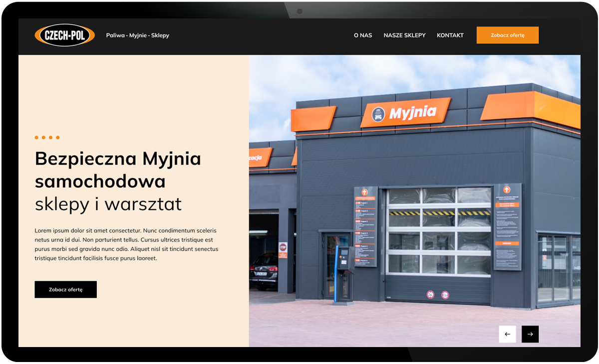Click the Lorem ipsum description paragraph
Image resolution: width=599 pixels, height=364 pixels.
(126, 244)
